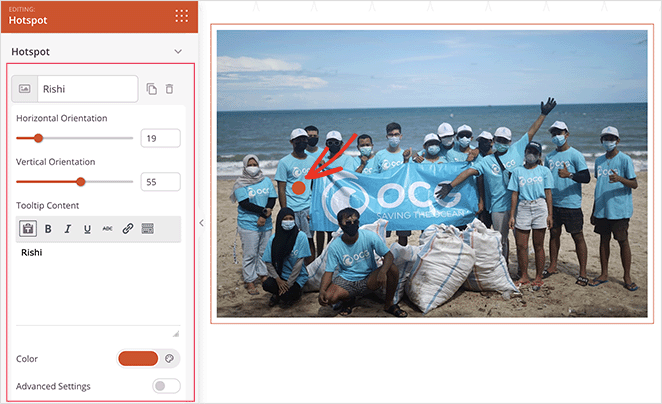The image size is (662, 404).
Task: Toggle italic formatting in tooltip editor
Action: tap(68, 229)
